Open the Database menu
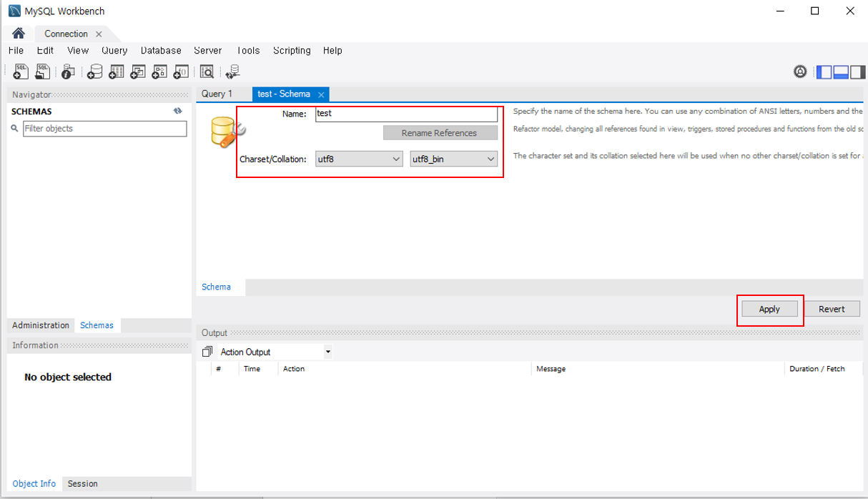The width and height of the screenshot is (868, 499). coord(160,50)
